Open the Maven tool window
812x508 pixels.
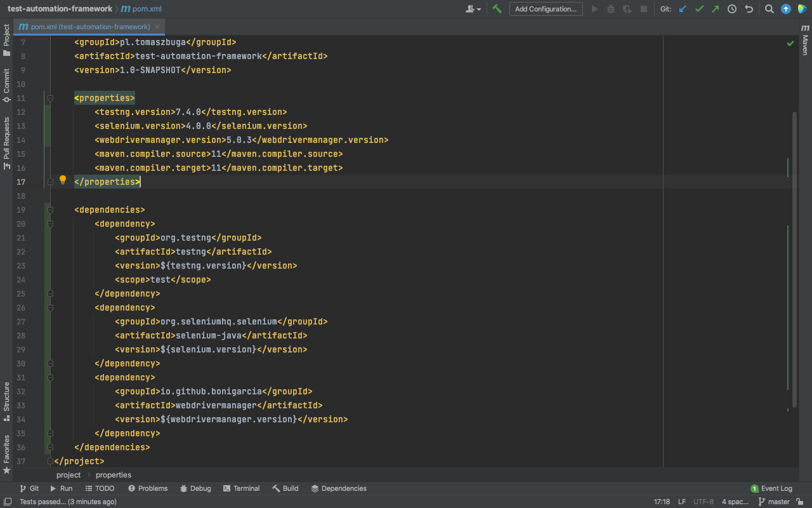point(805,41)
